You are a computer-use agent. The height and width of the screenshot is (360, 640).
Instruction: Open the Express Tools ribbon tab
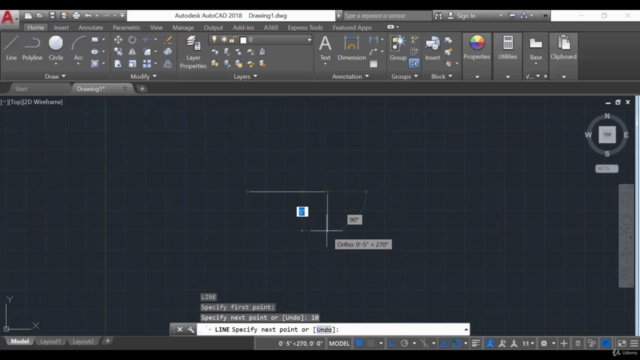305,27
